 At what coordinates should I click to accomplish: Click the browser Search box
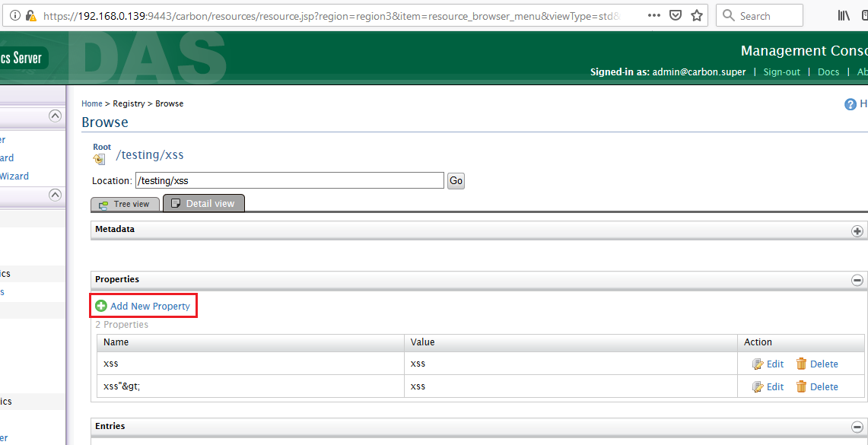point(759,15)
